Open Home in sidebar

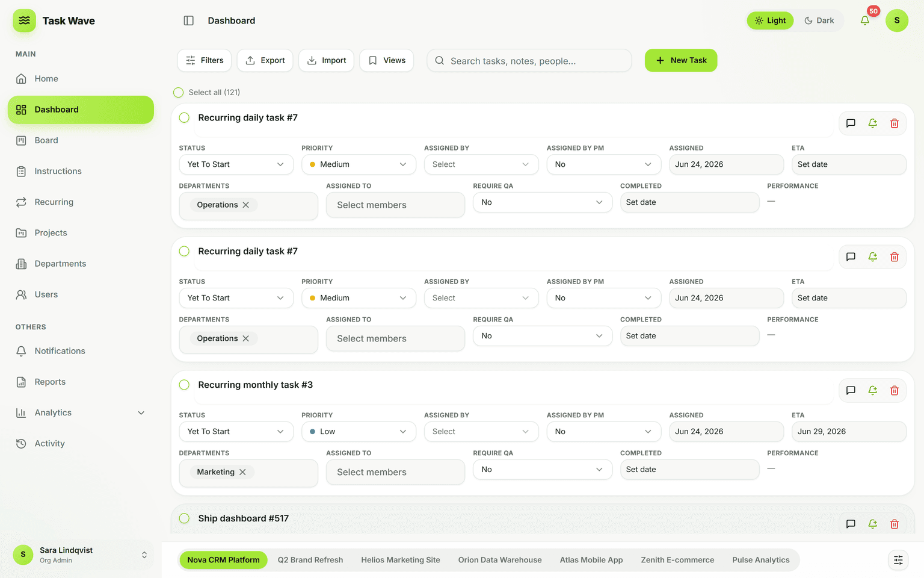click(81, 79)
